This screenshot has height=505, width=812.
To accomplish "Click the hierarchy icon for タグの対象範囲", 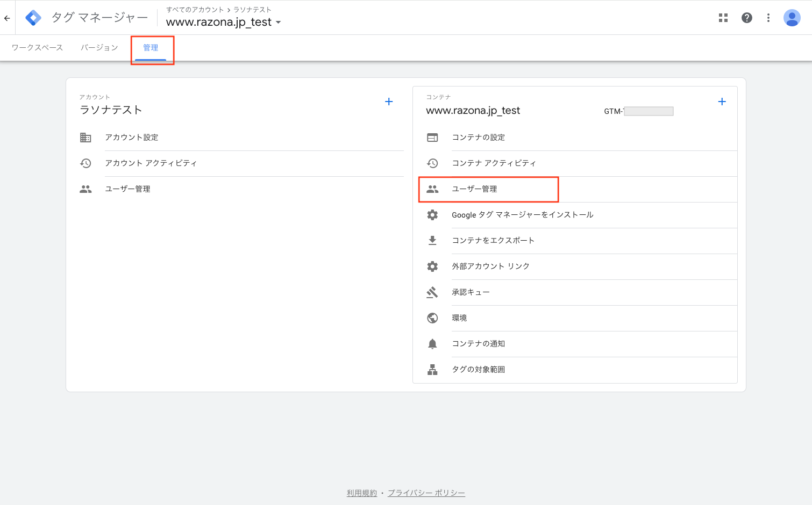I will point(432,370).
